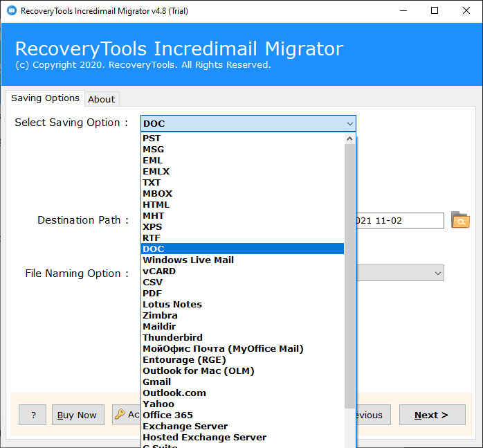Select Windows Live Mail option
This screenshot has height=448, width=483.
[x=242, y=260]
